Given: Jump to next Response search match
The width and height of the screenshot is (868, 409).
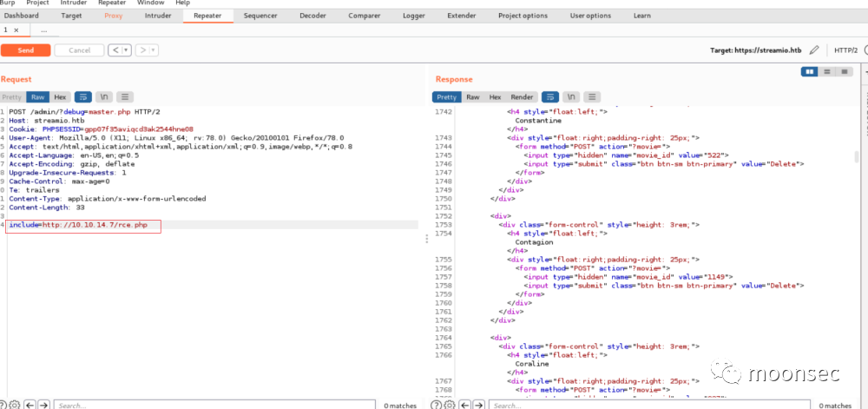Looking at the screenshot, I should (478, 406).
